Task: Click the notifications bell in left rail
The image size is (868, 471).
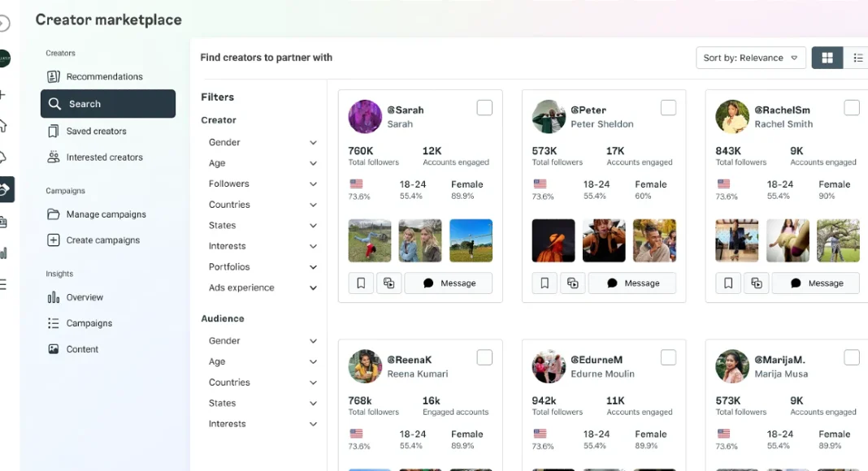Action: (x=2, y=158)
